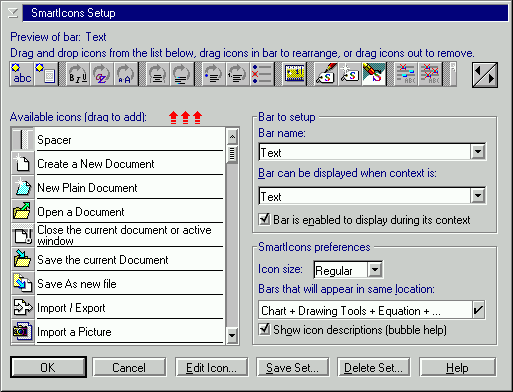Click the bullet list icon with red X
This screenshot has width=513, height=392.
[x=261, y=74]
